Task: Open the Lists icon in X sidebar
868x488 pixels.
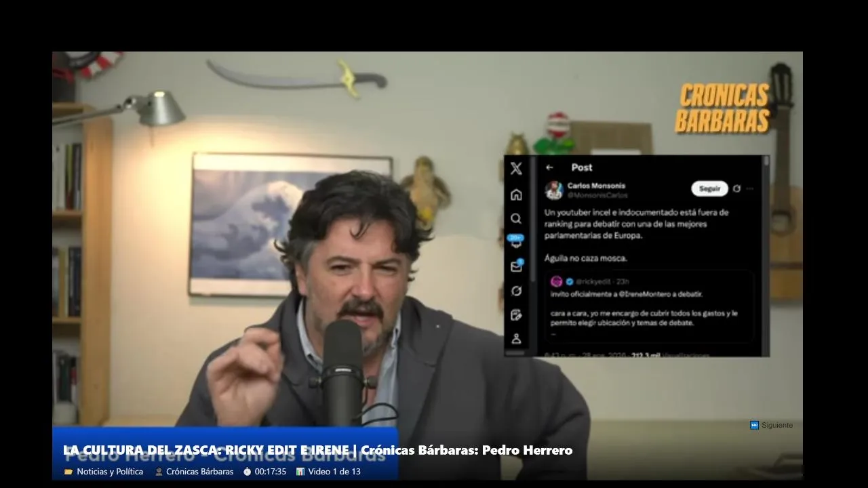Action: click(516, 315)
